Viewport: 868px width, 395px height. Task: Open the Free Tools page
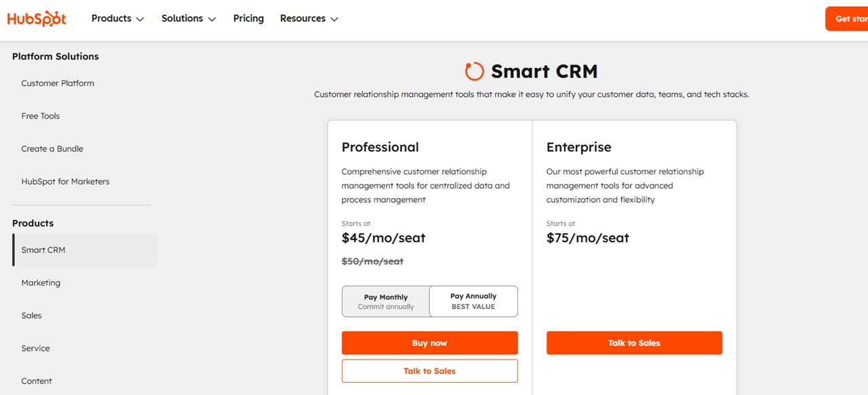pos(40,116)
